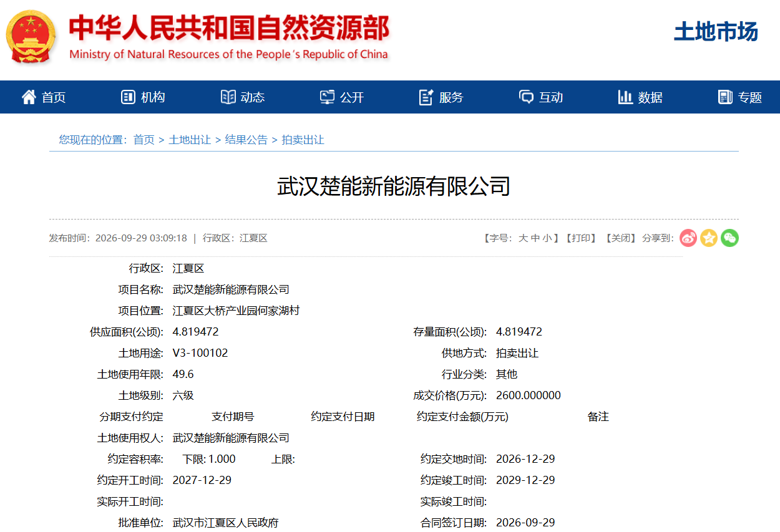Open 数据 menu item
This screenshot has width=780, height=532.
click(650, 97)
